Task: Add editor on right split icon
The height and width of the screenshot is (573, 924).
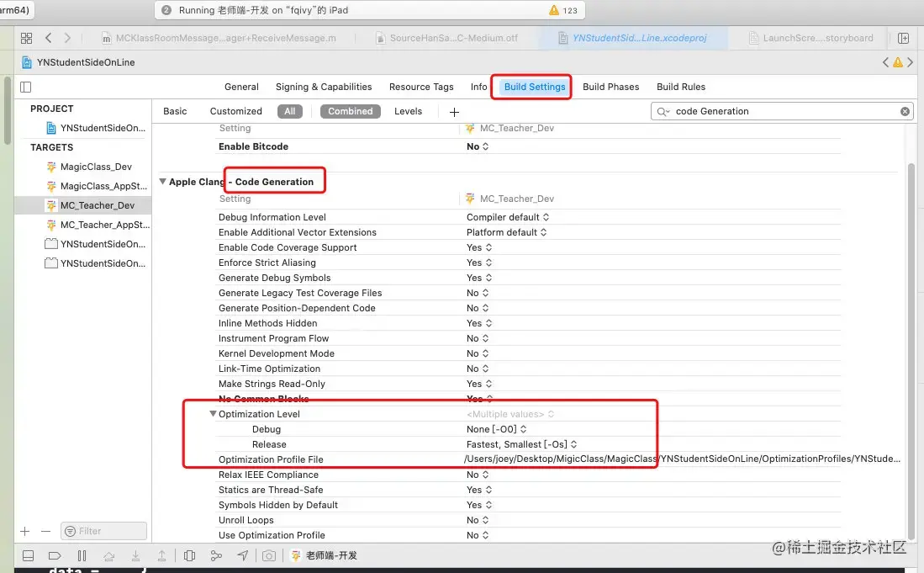Action: pyautogui.click(x=903, y=39)
